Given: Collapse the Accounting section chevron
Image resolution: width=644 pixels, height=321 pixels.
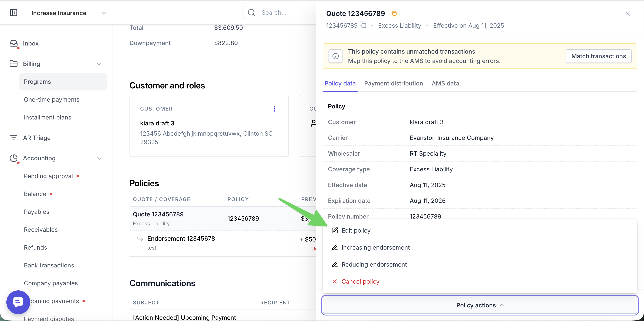Looking at the screenshot, I should 99,159.
